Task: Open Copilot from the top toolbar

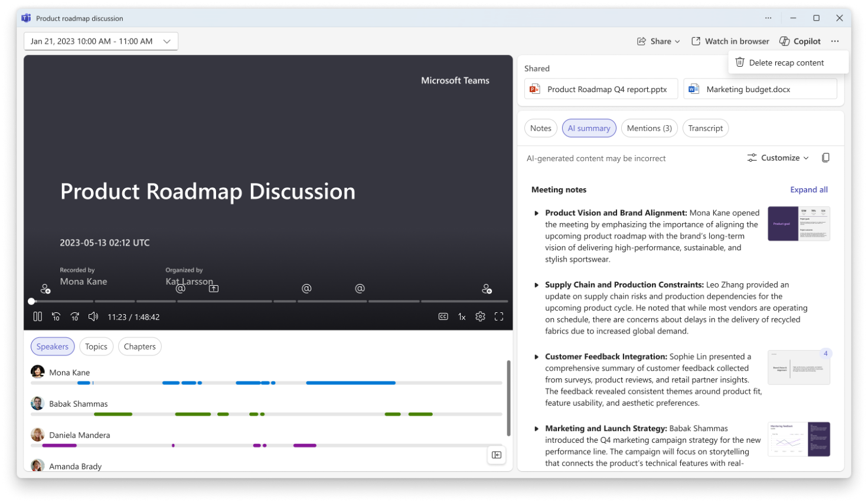Action: [800, 41]
